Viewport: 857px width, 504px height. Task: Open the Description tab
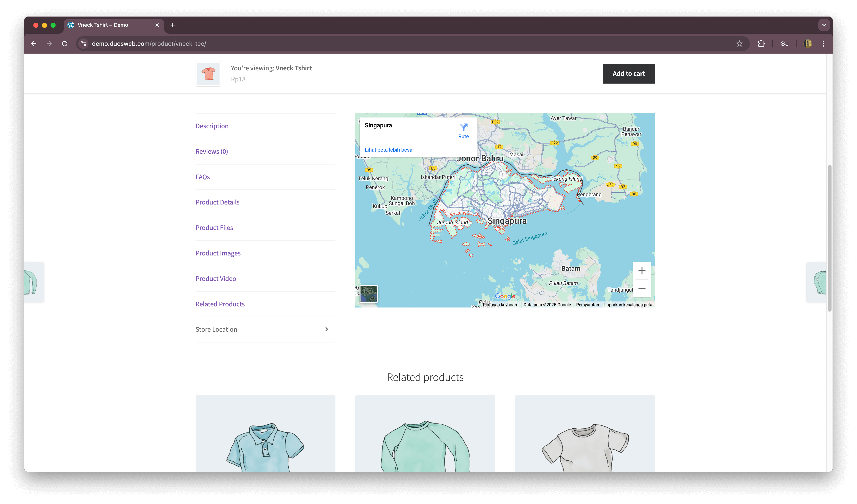212,126
